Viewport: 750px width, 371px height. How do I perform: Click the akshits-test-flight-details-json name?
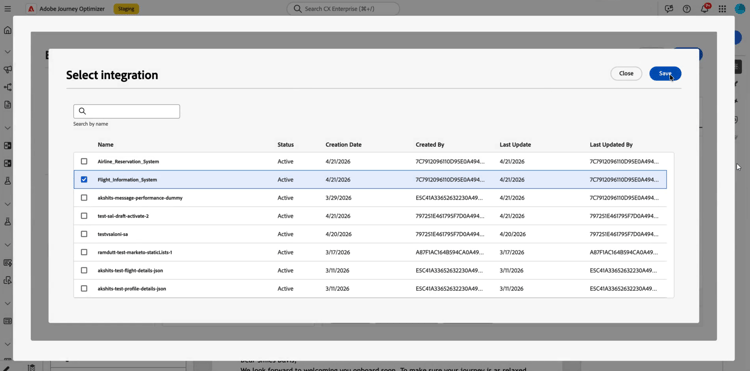(131, 271)
